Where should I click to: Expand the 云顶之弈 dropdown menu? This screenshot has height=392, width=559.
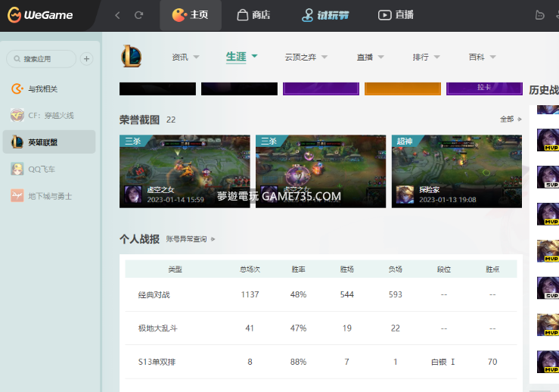(x=305, y=57)
